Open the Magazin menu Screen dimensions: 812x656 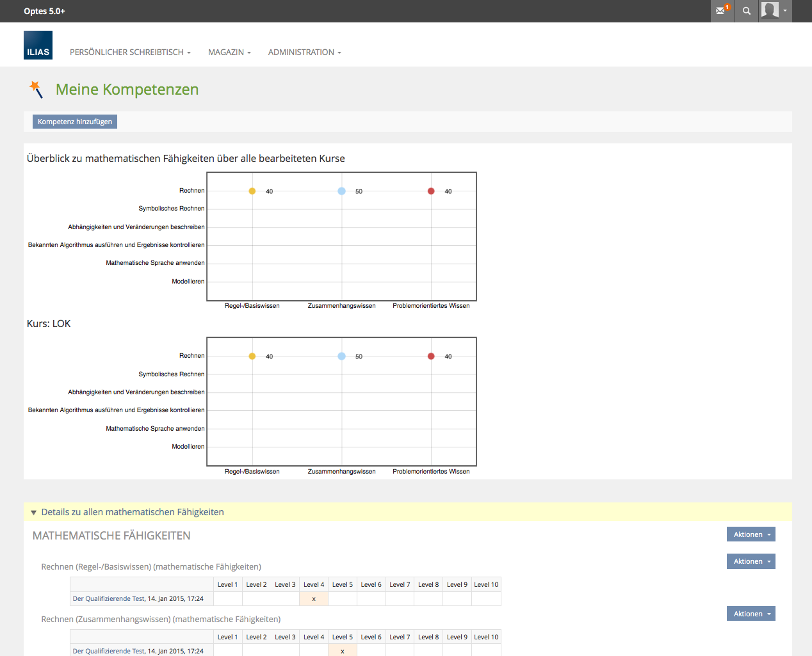click(x=229, y=52)
